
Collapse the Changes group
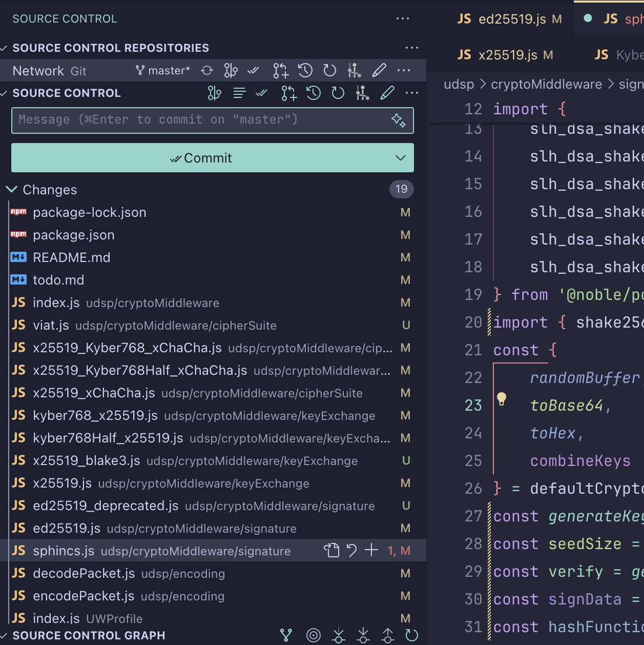pos(12,189)
